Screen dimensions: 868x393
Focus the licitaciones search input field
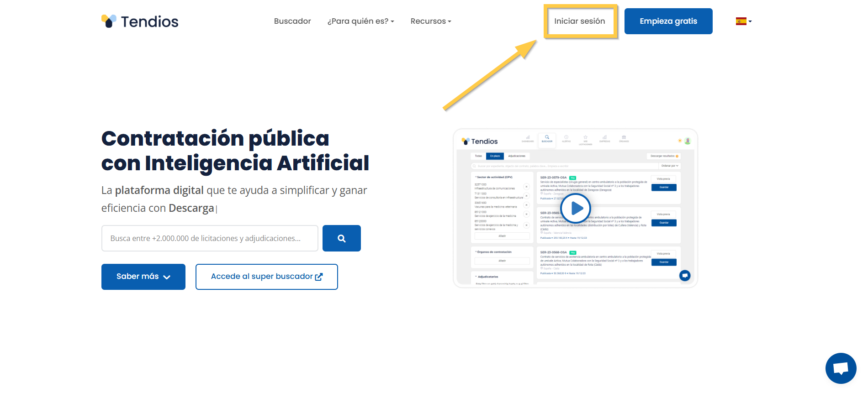pos(210,238)
